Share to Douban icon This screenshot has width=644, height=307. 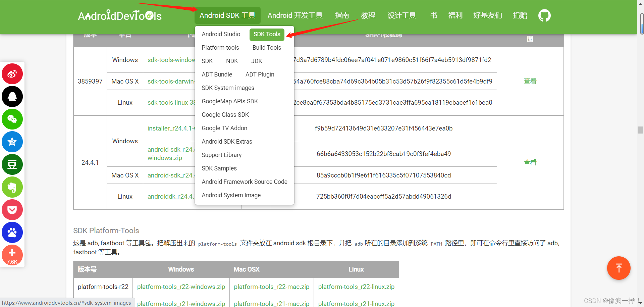[x=12, y=164]
